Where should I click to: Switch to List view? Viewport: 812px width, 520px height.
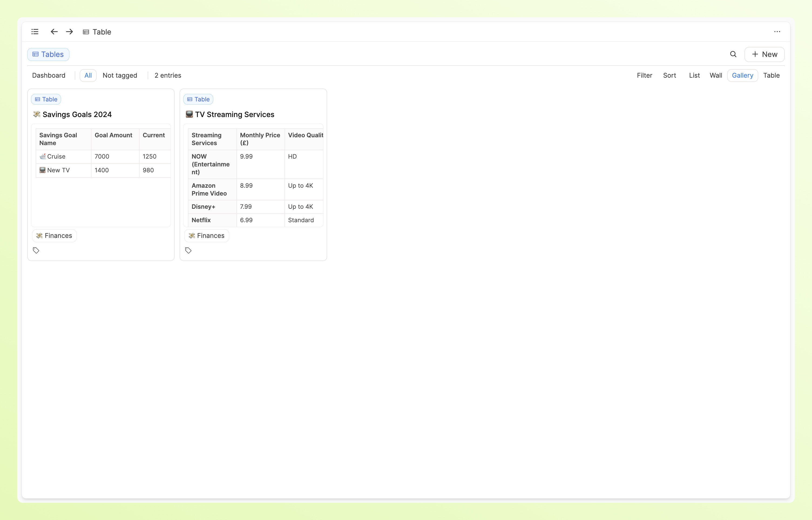click(x=694, y=75)
